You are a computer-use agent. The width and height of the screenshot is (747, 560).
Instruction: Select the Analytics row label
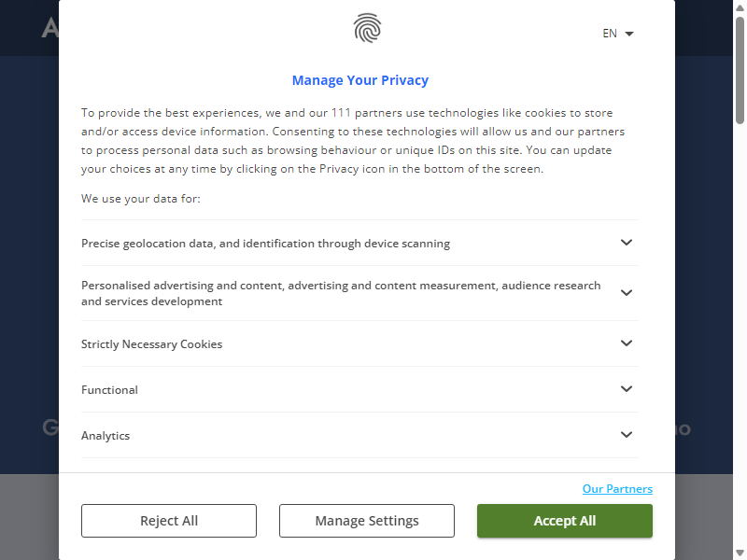[x=106, y=436]
